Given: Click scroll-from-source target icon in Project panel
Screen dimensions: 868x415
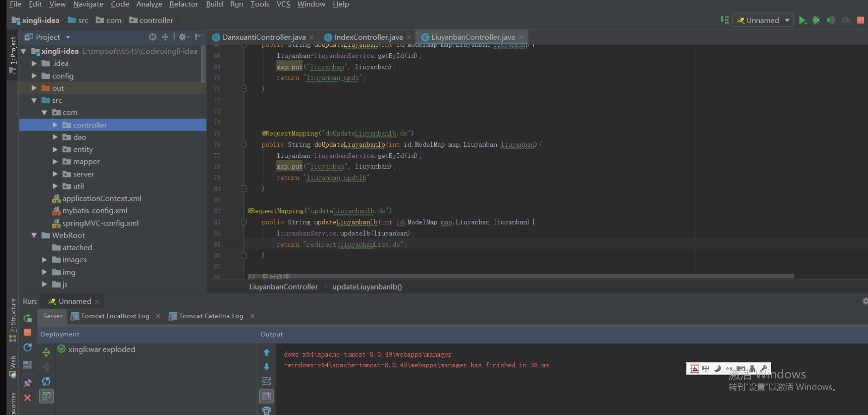Looking at the screenshot, I should (152, 37).
